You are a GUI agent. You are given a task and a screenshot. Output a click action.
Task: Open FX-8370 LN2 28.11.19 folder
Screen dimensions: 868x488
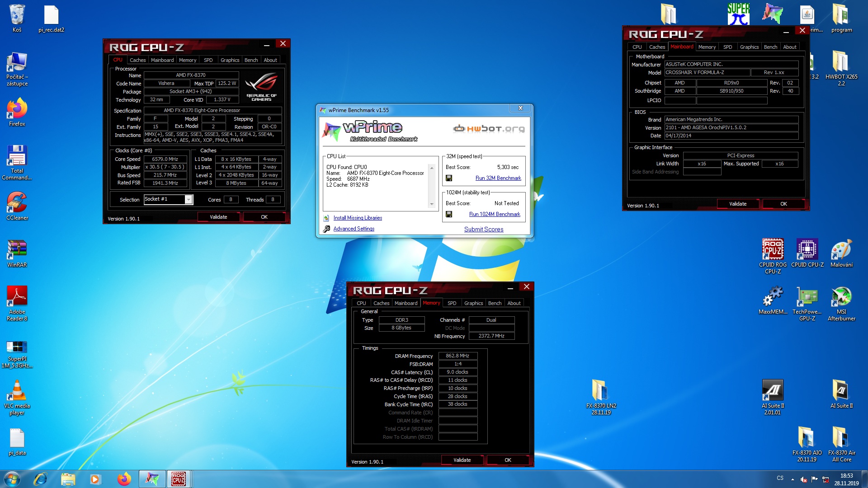click(601, 398)
